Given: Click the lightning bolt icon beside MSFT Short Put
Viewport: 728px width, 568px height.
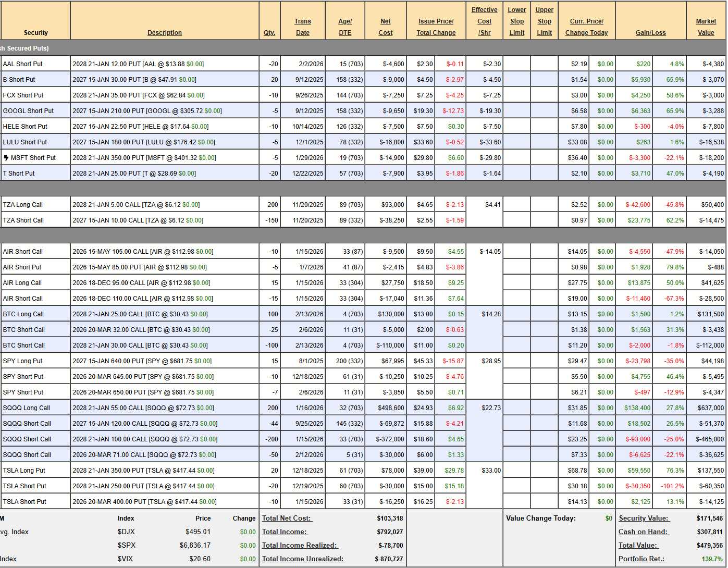Looking at the screenshot, I should click(x=6, y=158).
